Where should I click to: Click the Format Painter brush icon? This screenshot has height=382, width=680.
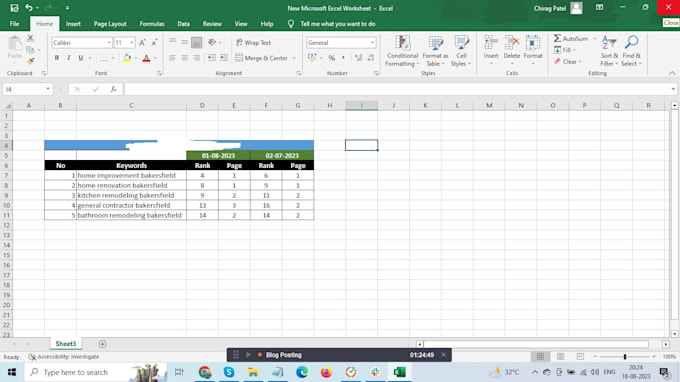click(x=30, y=61)
